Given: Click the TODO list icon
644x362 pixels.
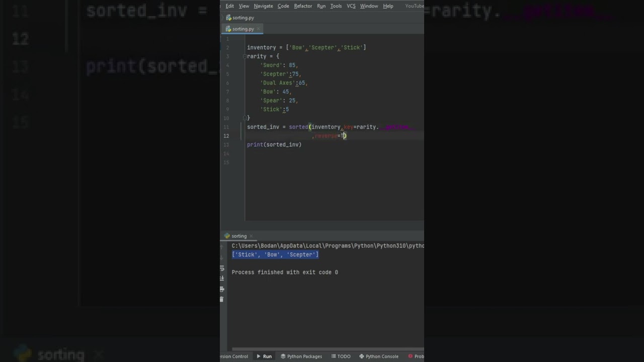Looking at the screenshot, I should tap(333, 356).
